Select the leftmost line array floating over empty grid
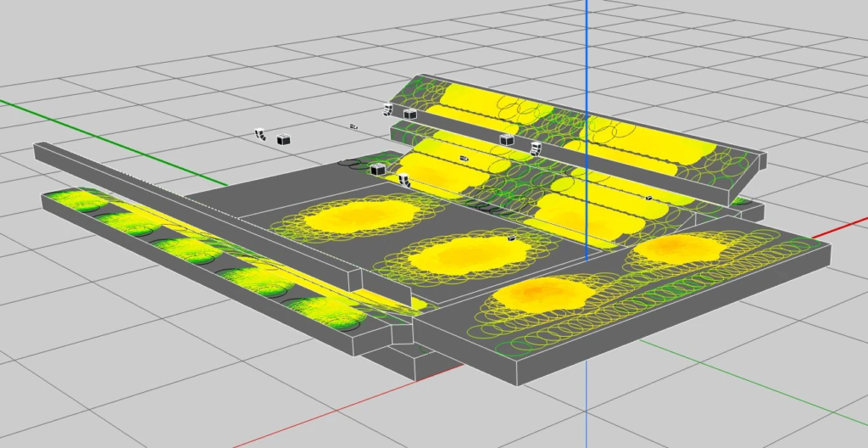The width and height of the screenshot is (868, 448). pos(260,133)
